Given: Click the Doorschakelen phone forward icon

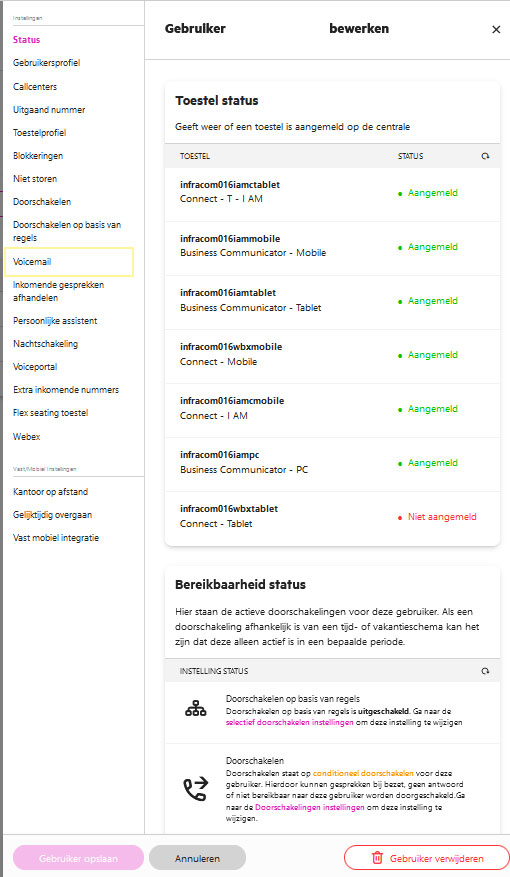Looking at the screenshot, I should (196, 789).
